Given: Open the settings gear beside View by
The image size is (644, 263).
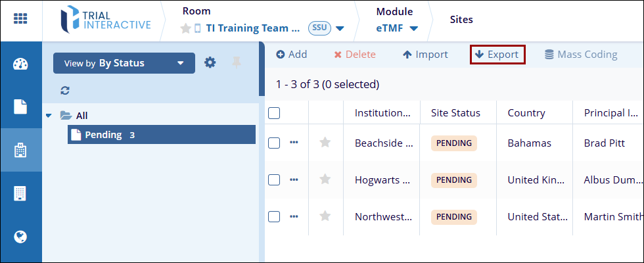Looking at the screenshot, I should point(210,62).
